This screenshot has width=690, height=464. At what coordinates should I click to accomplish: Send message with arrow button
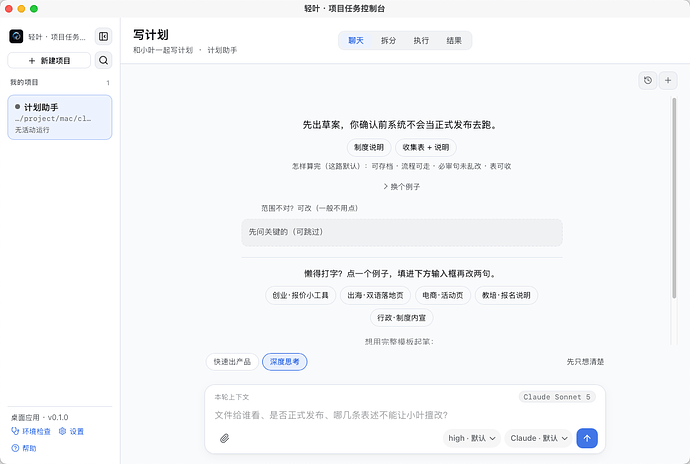pos(587,438)
